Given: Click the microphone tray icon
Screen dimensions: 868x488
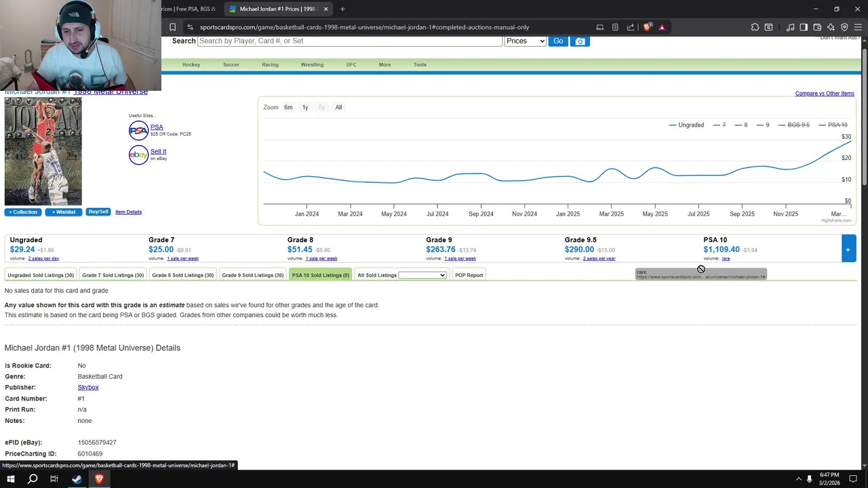Looking at the screenshot, I should tap(809, 479).
